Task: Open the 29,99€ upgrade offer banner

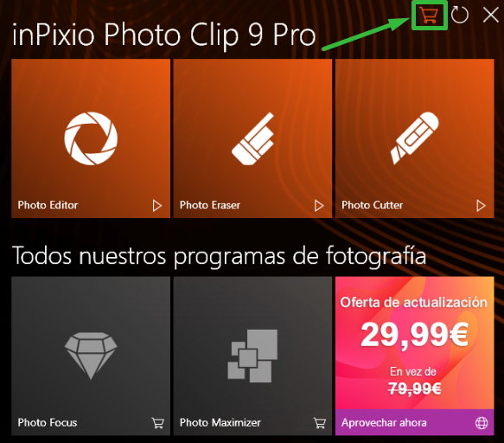Action: [x=415, y=343]
